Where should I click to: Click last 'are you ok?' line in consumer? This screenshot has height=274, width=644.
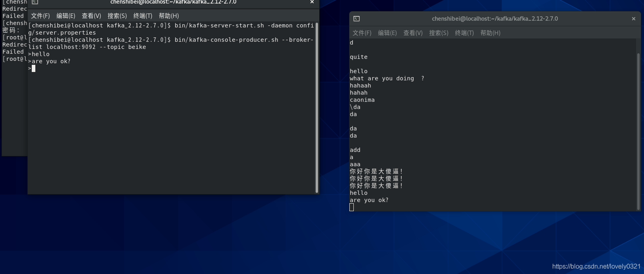pyautogui.click(x=369, y=200)
